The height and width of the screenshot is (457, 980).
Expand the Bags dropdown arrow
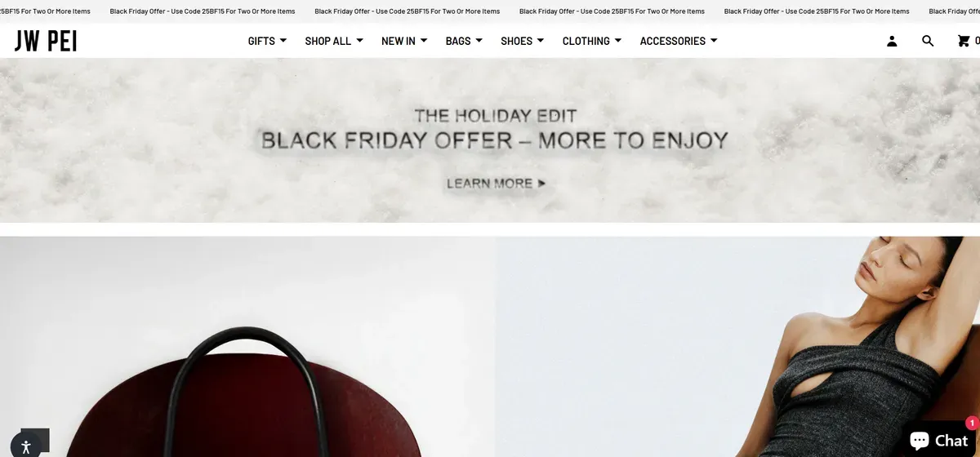click(x=479, y=40)
